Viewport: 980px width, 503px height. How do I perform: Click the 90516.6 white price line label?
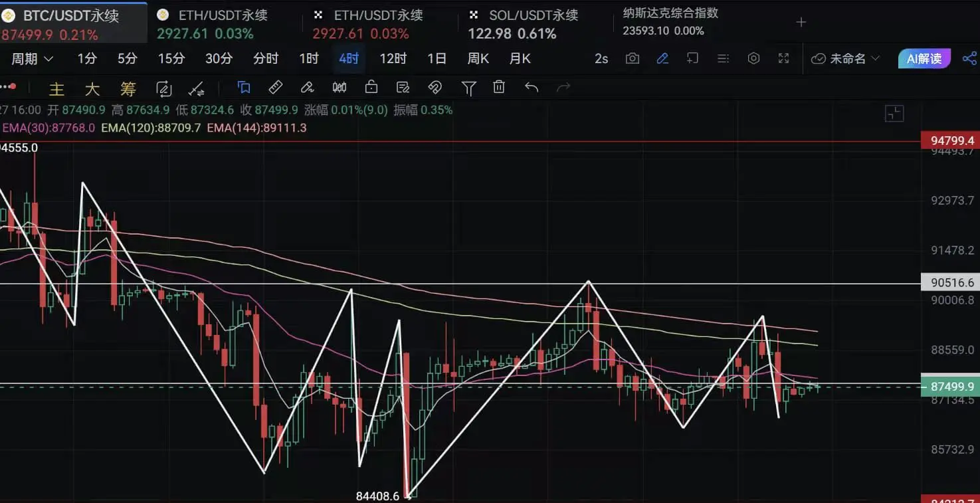[x=952, y=283]
